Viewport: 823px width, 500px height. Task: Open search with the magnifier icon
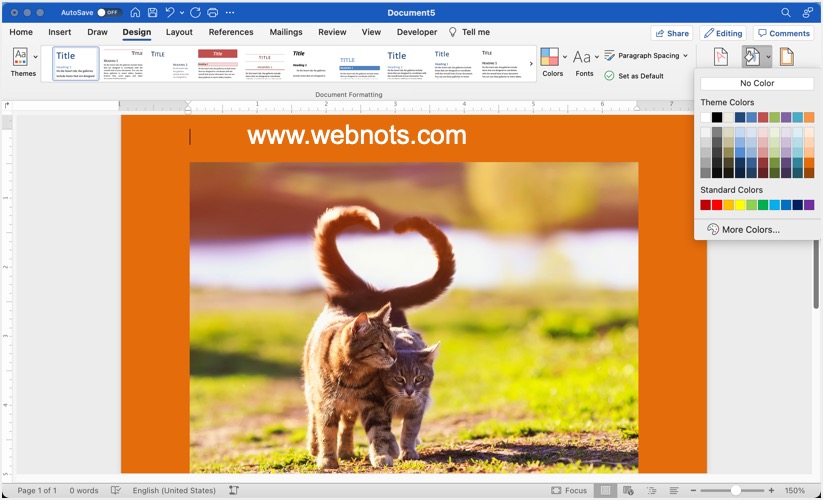[785, 12]
